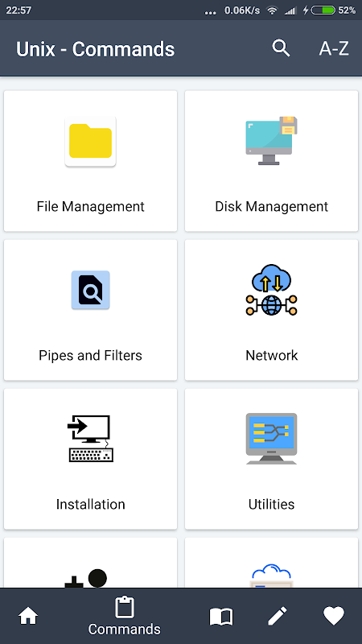Click the Network category label
This screenshot has width=362, height=644.
[271, 355]
